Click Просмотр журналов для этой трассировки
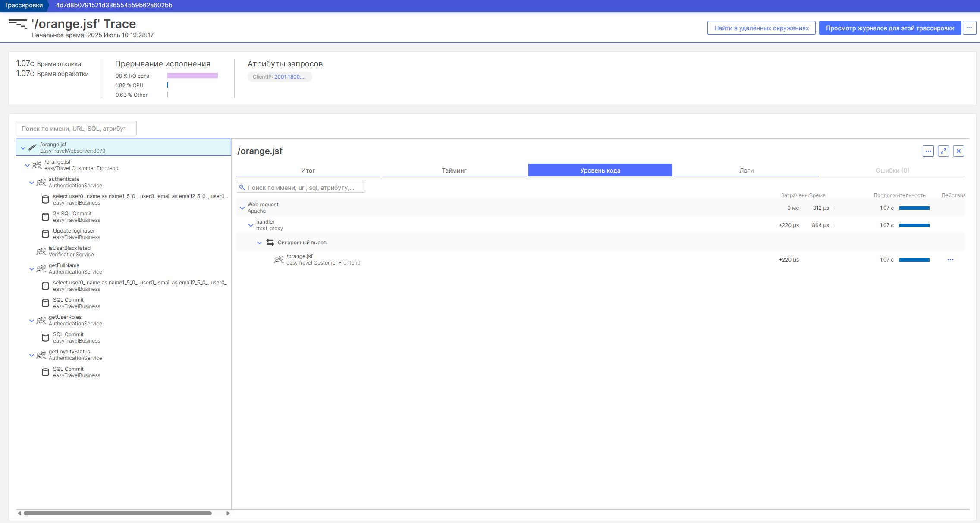The image size is (980, 523). tap(890, 28)
